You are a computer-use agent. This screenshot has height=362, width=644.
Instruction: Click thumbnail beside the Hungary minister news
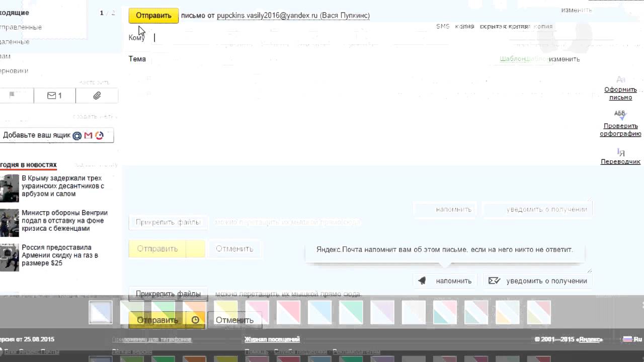click(x=9, y=223)
